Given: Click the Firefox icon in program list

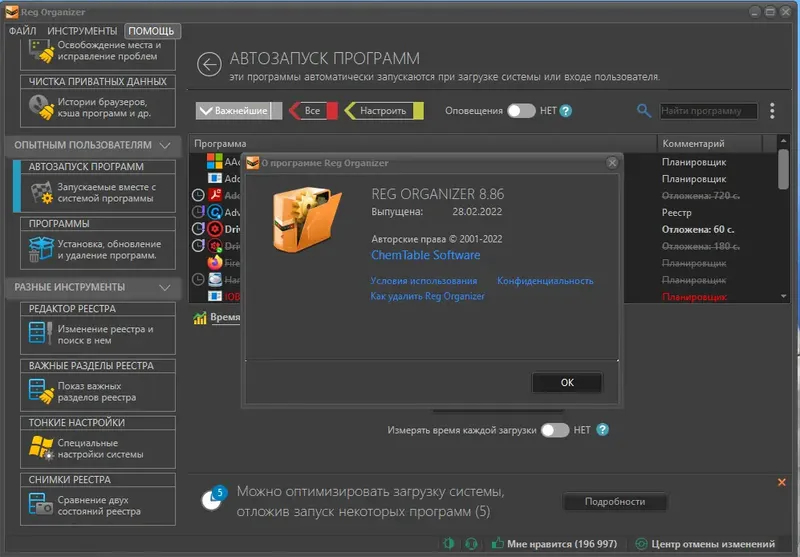Looking at the screenshot, I should pos(215,263).
